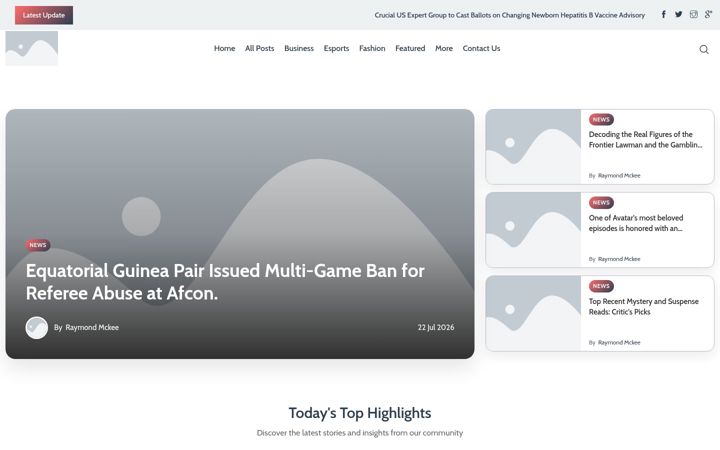
Task: Open the Facebook social icon
Action: click(664, 15)
